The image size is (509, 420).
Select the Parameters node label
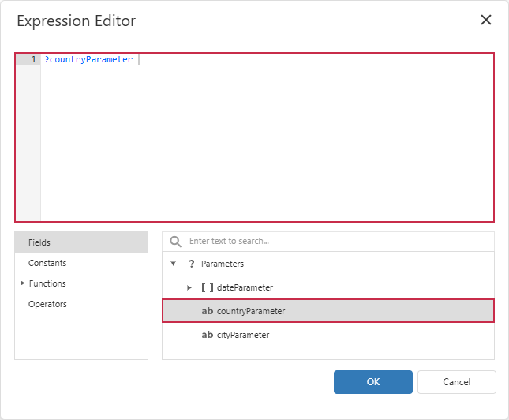pyautogui.click(x=223, y=264)
